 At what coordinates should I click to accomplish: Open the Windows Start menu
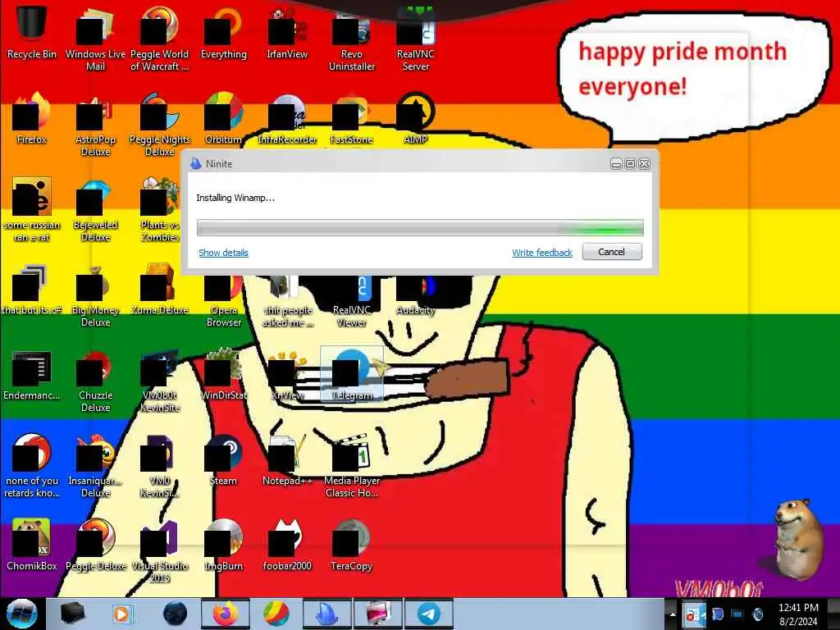(x=21, y=614)
